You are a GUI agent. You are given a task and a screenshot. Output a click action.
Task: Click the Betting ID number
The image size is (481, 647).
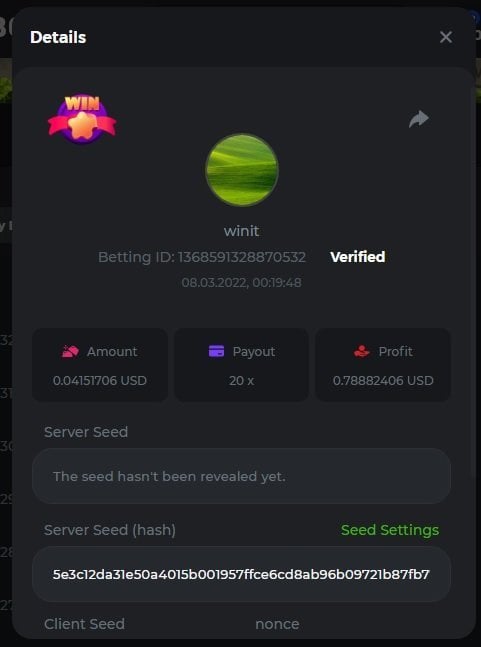[x=242, y=257]
